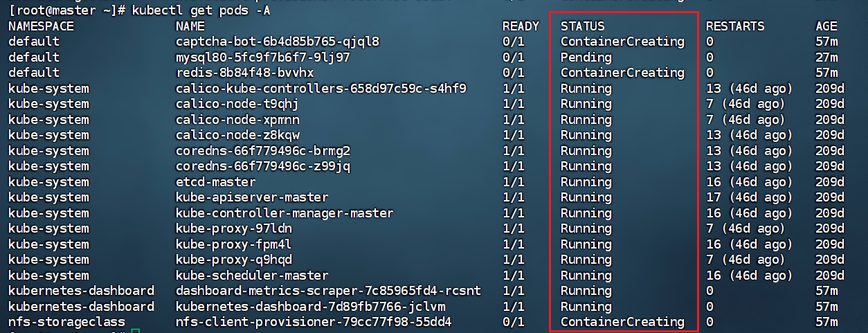Click the STATUS column header

pyautogui.click(x=582, y=26)
